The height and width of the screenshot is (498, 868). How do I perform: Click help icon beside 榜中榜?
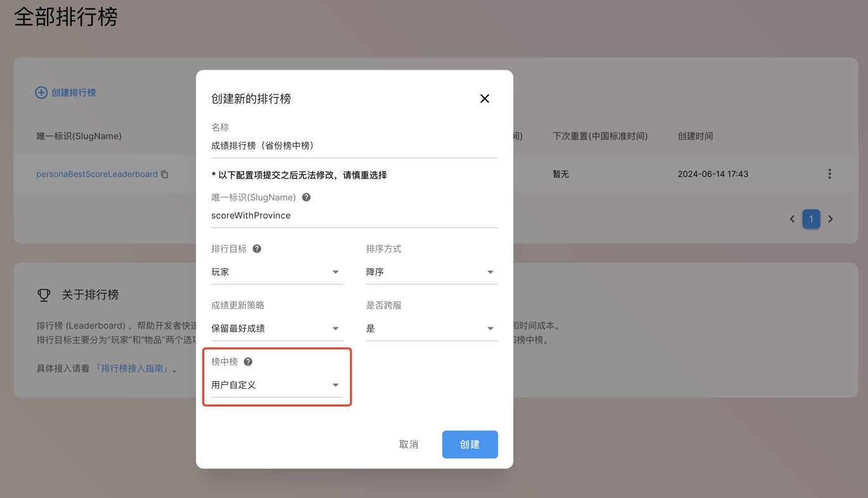pos(248,362)
